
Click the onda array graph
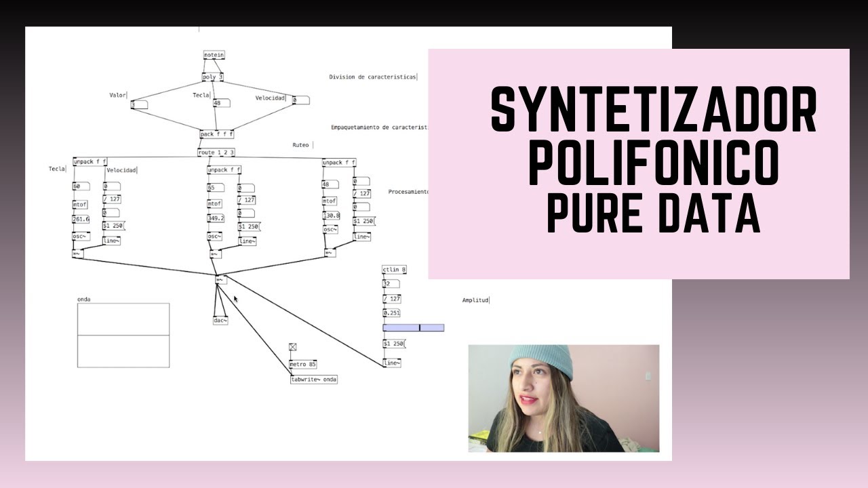(123, 335)
